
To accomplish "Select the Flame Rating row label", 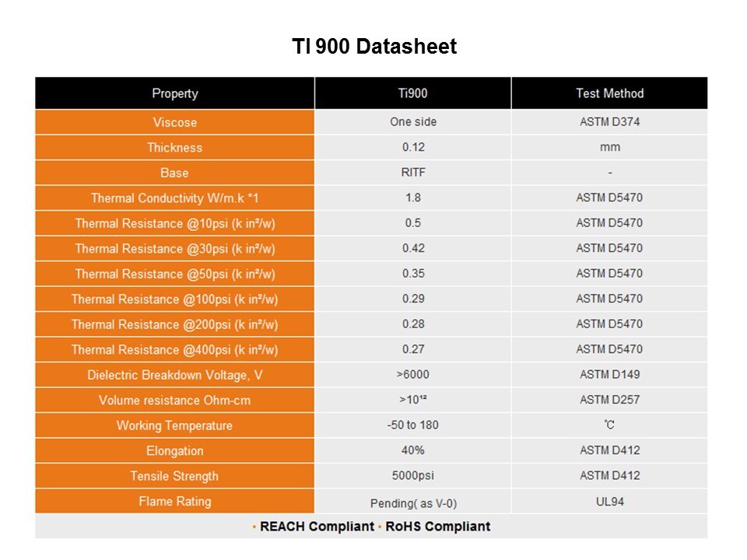I will (175, 502).
